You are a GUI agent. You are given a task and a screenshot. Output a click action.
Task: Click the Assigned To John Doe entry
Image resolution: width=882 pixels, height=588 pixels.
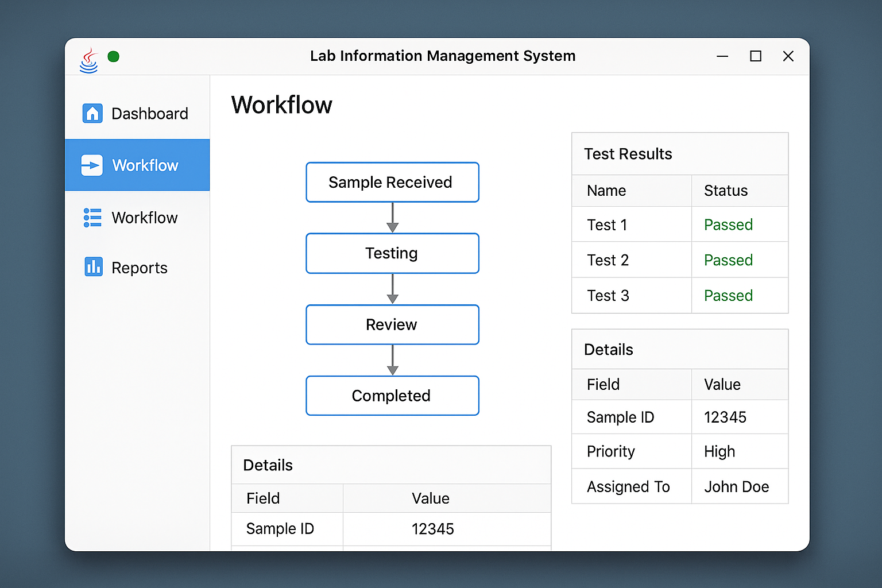click(737, 486)
